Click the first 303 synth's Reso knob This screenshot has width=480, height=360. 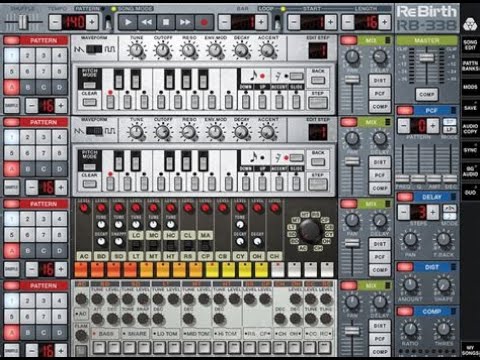pos(189,50)
